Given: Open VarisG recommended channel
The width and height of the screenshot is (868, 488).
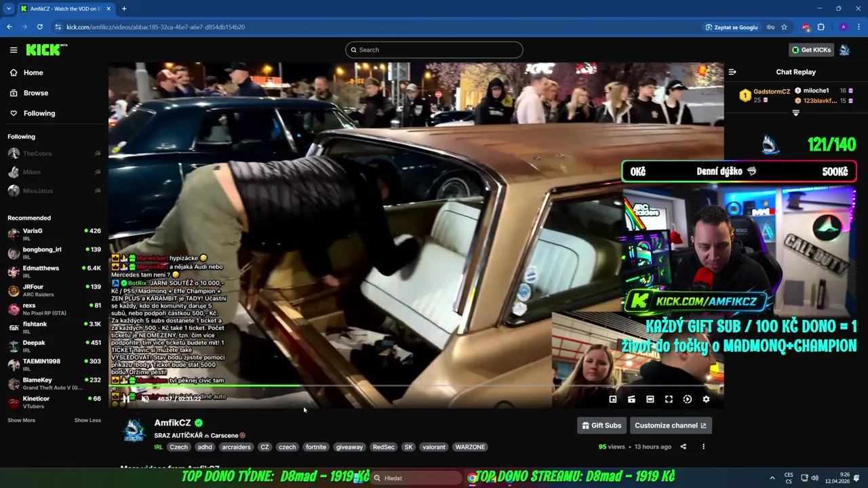Looking at the screenshot, I should 54,235.
